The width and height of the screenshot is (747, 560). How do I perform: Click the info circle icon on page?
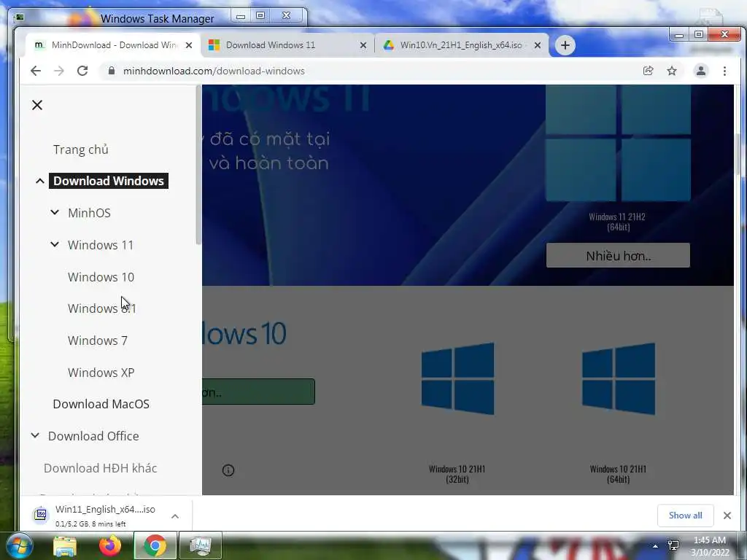pos(228,470)
